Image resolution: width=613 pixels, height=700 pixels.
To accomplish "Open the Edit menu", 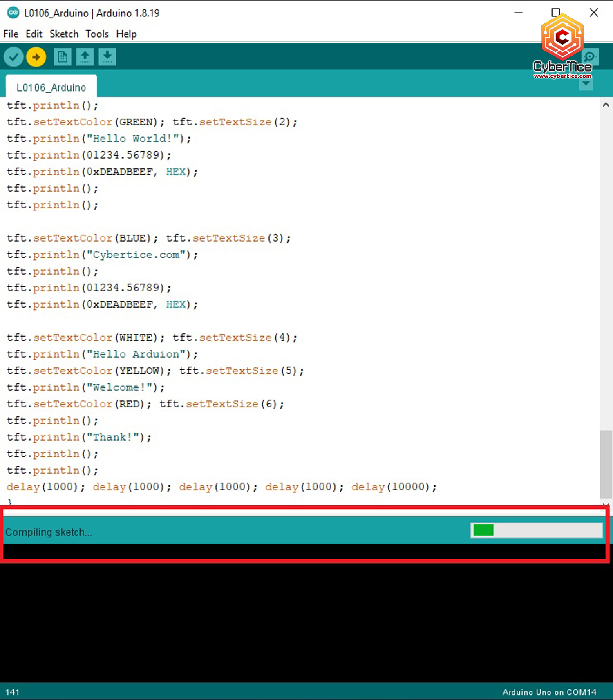I will (34, 34).
